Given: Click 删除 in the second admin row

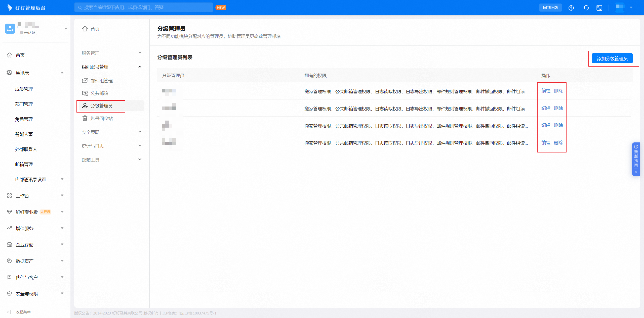Looking at the screenshot, I should point(558,108).
